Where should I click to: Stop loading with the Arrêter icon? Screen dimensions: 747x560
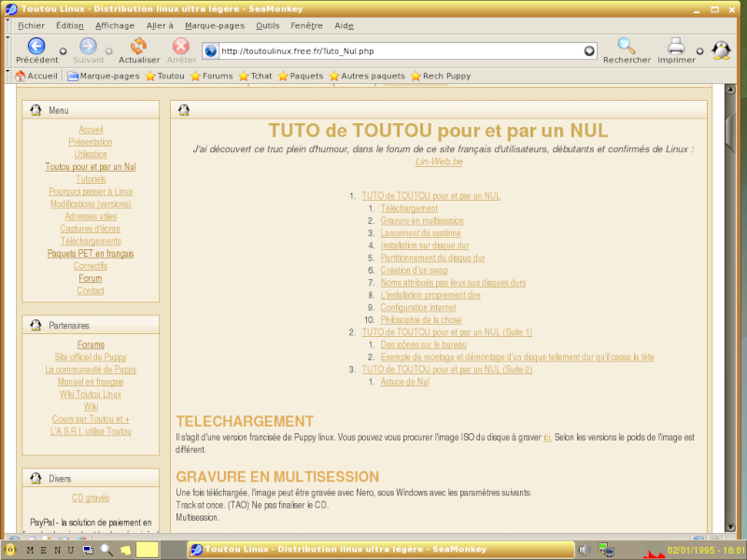[181, 46]
